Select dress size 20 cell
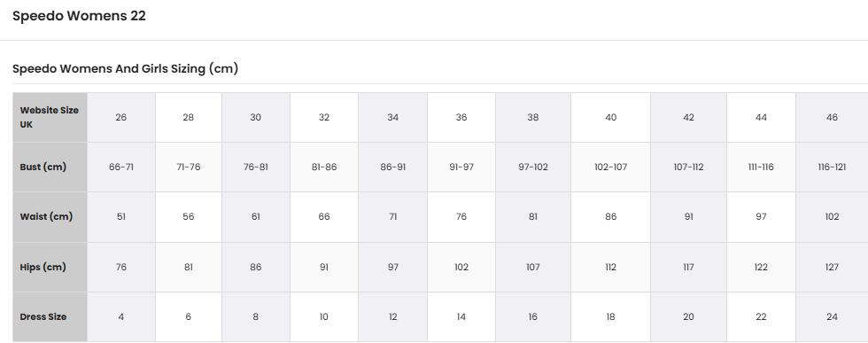Image resolution: width=868 pixels, height=343 pixels. pos(689,317)
